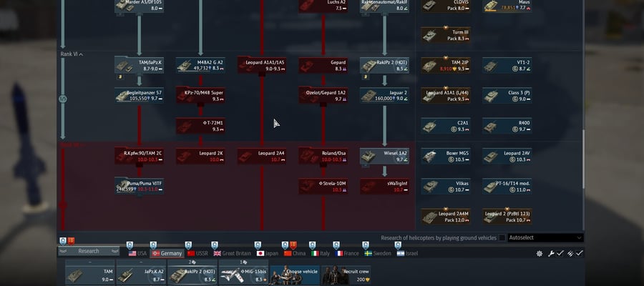Toggle the checkbox beside the ammo icon
644x286 pixels.
pyautogui.click(x=579, y=254)
